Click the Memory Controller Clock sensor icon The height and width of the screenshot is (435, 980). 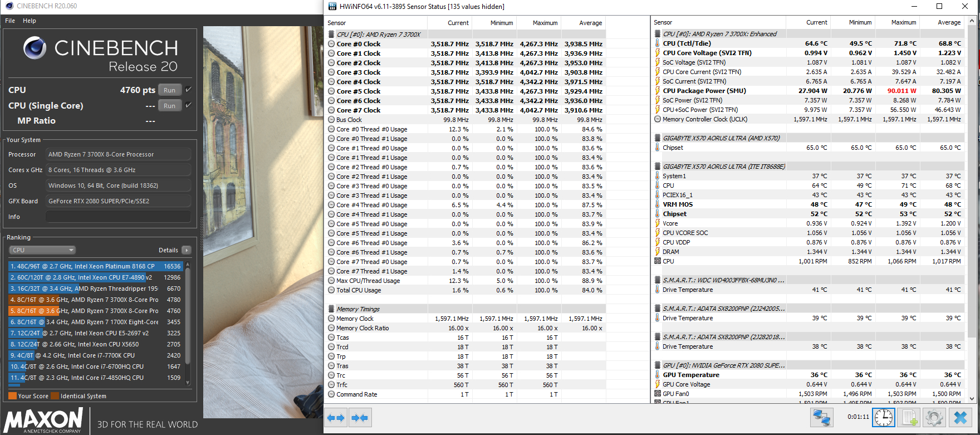658,119
